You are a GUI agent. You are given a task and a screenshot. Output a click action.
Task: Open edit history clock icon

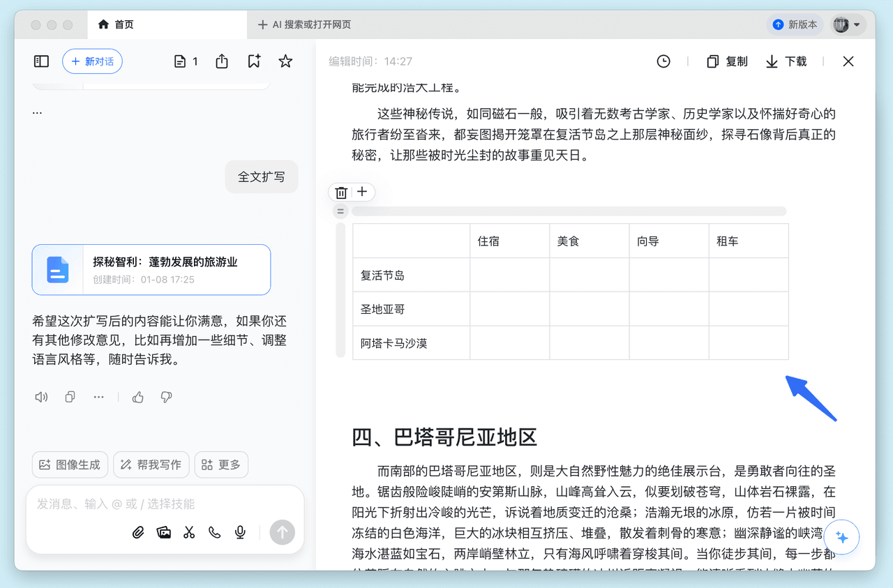click(663, 61)
